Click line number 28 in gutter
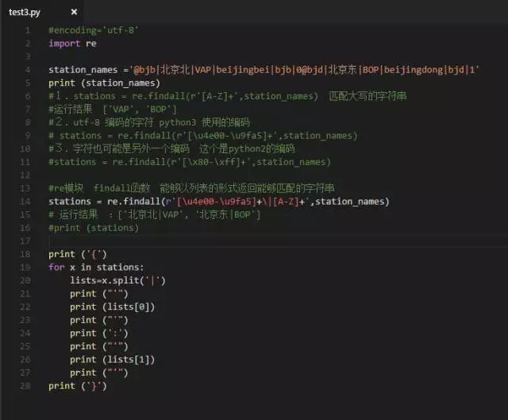Image resolution: width=508 pixels, height=420 pixels. coord(25,386)
